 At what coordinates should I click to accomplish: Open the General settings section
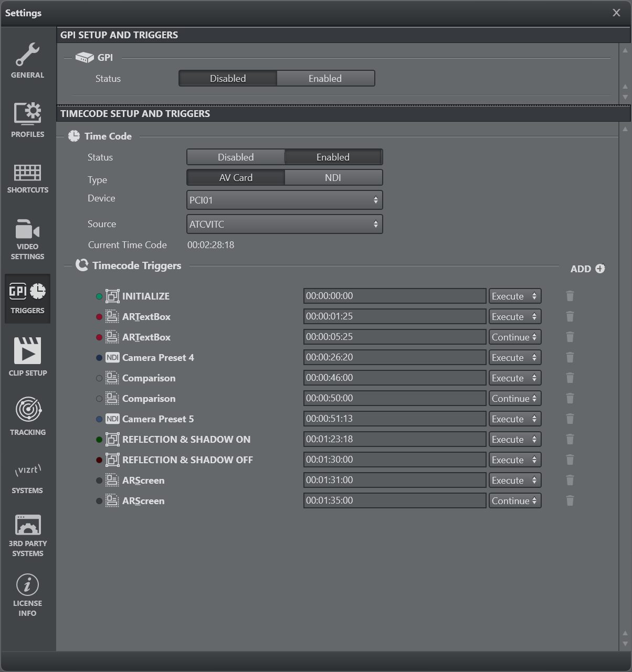pos(28,61)
